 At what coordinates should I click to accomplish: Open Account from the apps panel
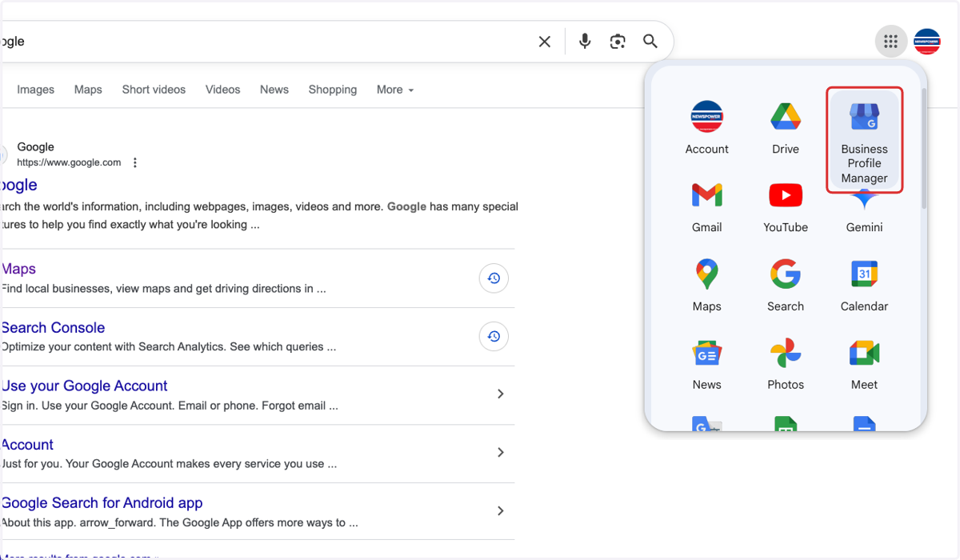(707, 128)
